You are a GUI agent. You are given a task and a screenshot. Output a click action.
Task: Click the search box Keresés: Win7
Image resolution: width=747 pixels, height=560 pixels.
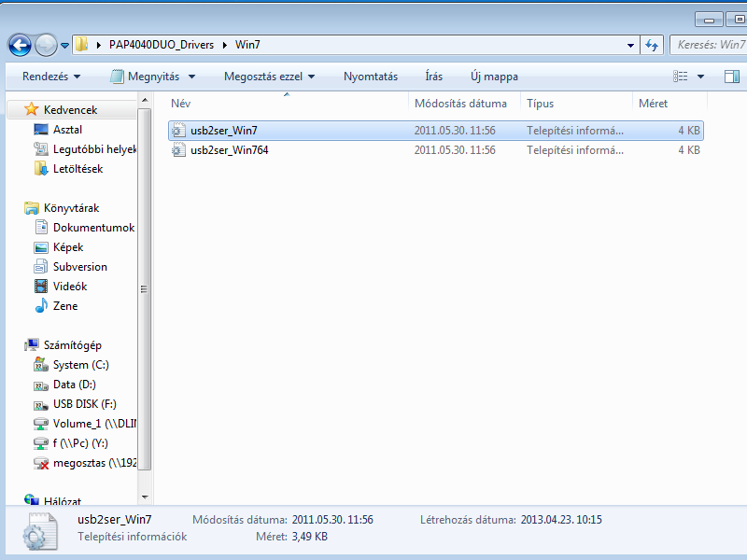click(708, 45)
